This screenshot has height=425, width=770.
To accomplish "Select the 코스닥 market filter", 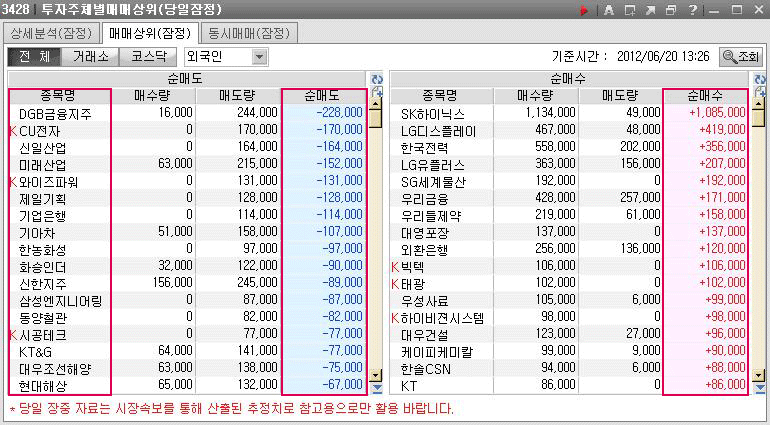I will pos(148,57).
